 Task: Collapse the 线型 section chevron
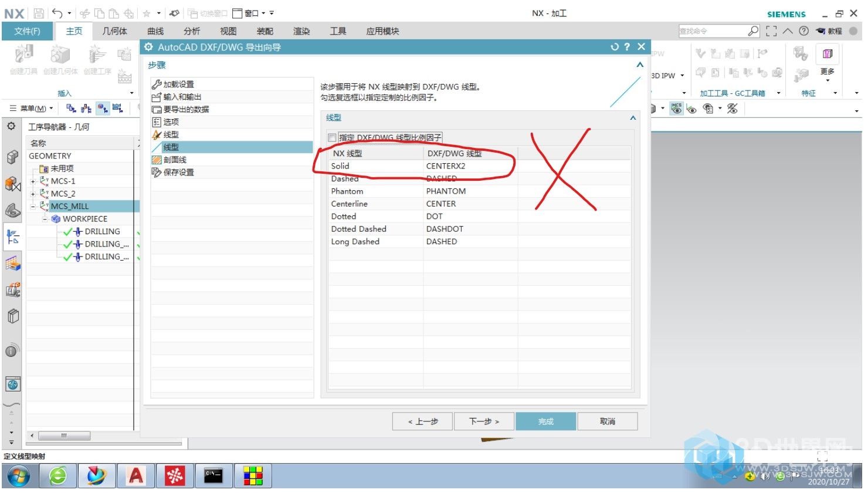coord(633,118)
